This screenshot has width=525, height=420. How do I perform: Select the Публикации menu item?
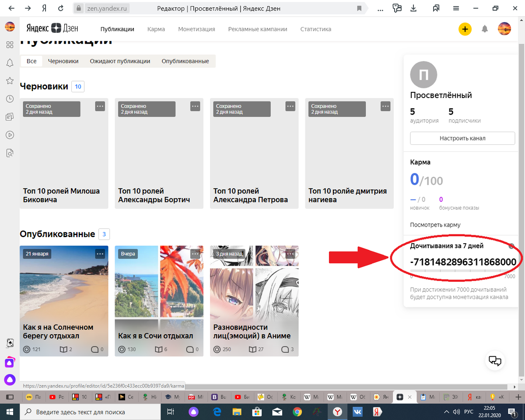tap(117, 29)
